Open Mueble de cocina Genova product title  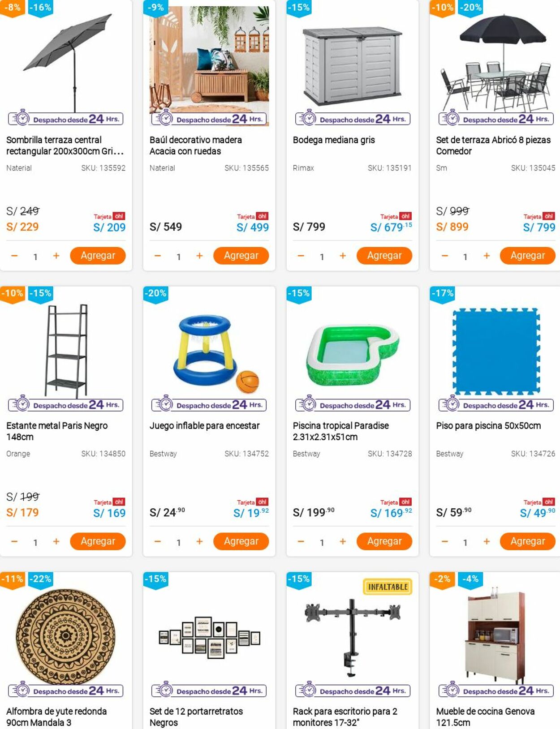point(485,716)
